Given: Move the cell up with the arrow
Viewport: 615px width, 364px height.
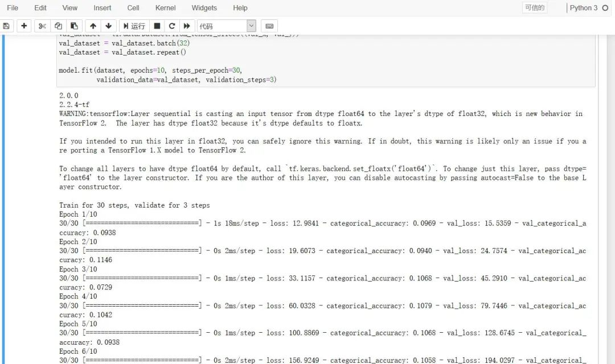Looking at the screenshot, I should point(93,26).
